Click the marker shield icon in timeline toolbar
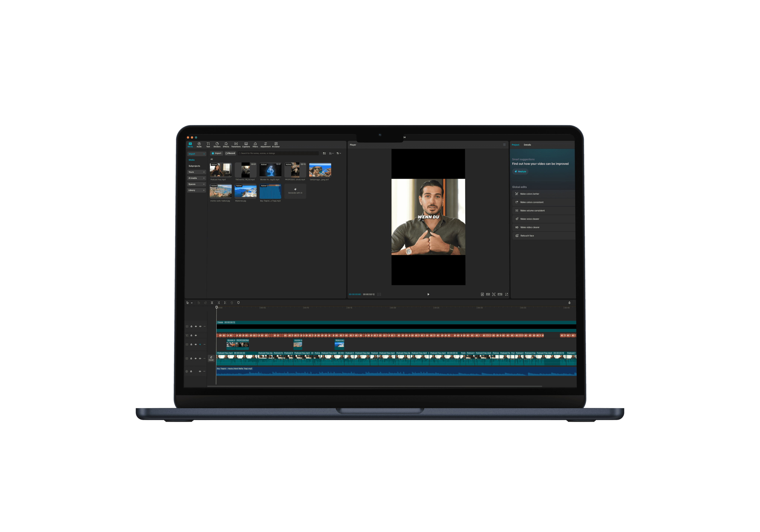The height and width of the screenshot is (532, 760). point(238,303)
